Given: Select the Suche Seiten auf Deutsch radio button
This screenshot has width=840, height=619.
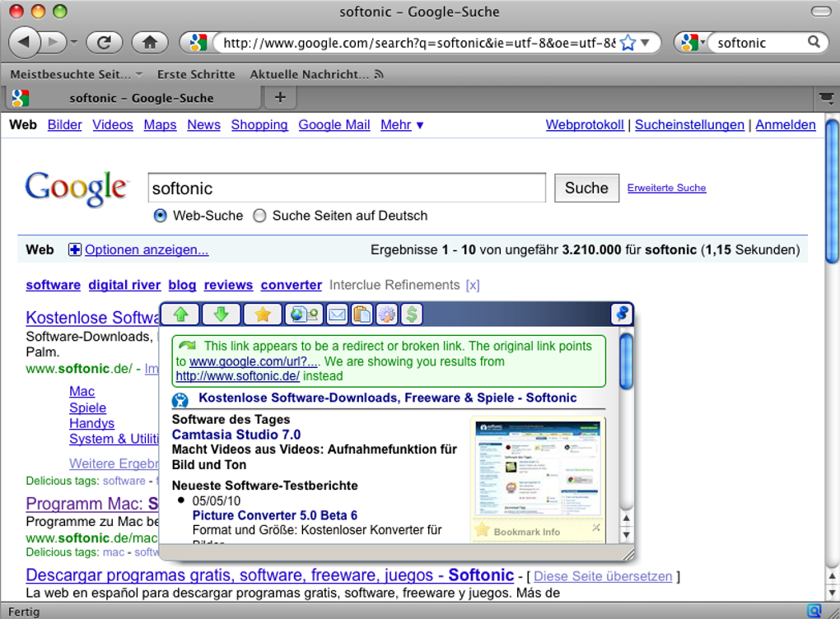Looking at the screenshot, I should 259,216.
